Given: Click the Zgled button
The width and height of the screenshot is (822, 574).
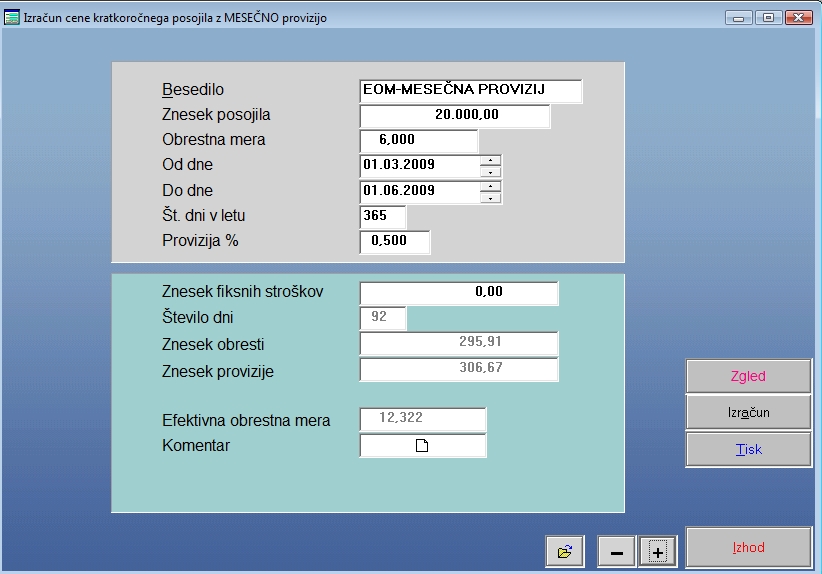Looking at the screenshot, I should click(x=748, y=377).
